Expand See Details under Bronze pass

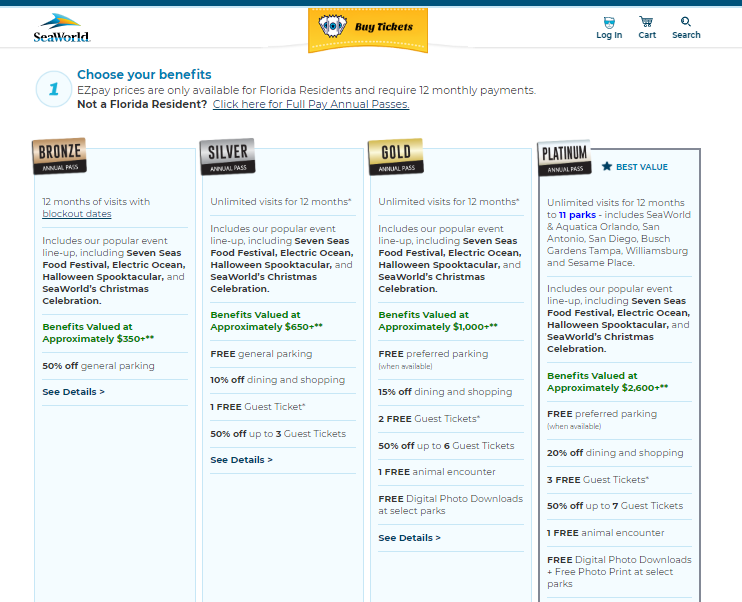coord(73,392)
